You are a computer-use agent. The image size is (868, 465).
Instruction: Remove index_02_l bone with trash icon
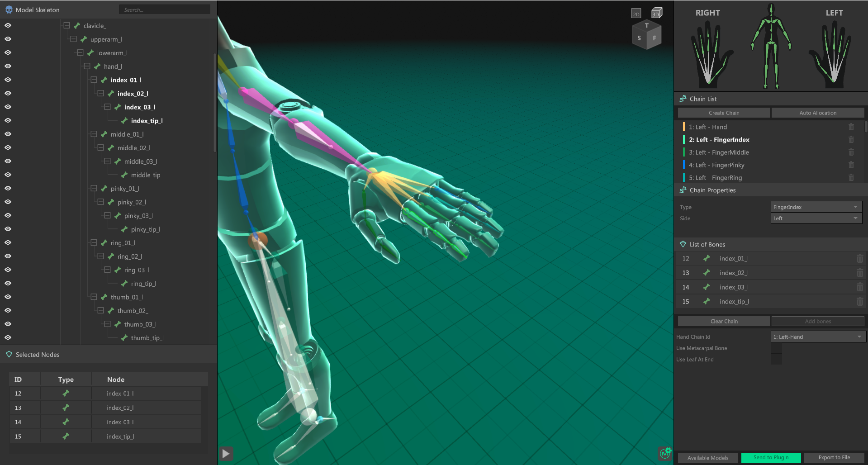(859, 273)
